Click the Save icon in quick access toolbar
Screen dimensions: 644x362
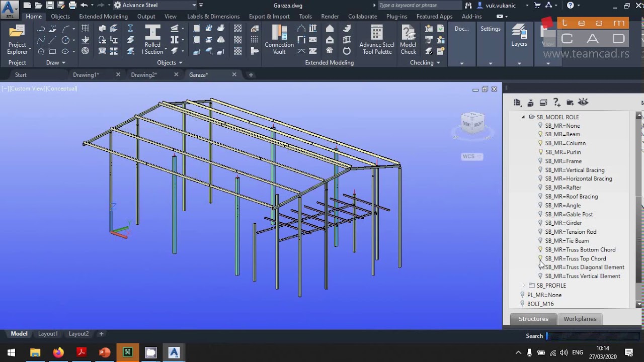(x=50, y=5)
